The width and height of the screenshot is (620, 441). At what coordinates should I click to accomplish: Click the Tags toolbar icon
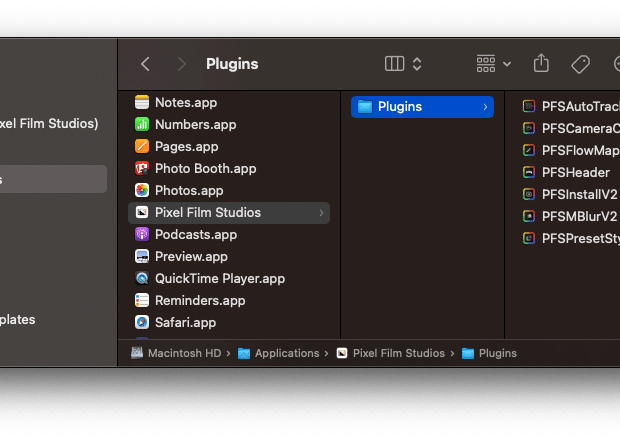coord(580,64)
